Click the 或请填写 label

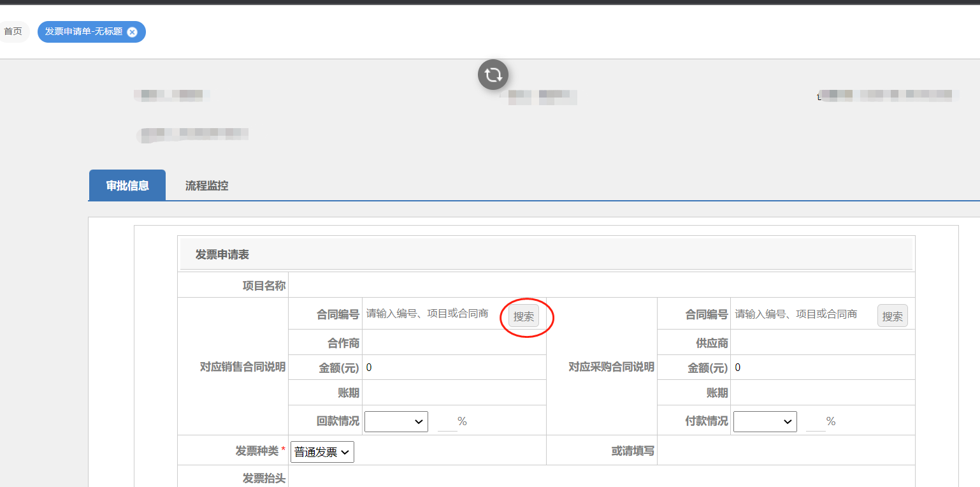click(633, 451)
